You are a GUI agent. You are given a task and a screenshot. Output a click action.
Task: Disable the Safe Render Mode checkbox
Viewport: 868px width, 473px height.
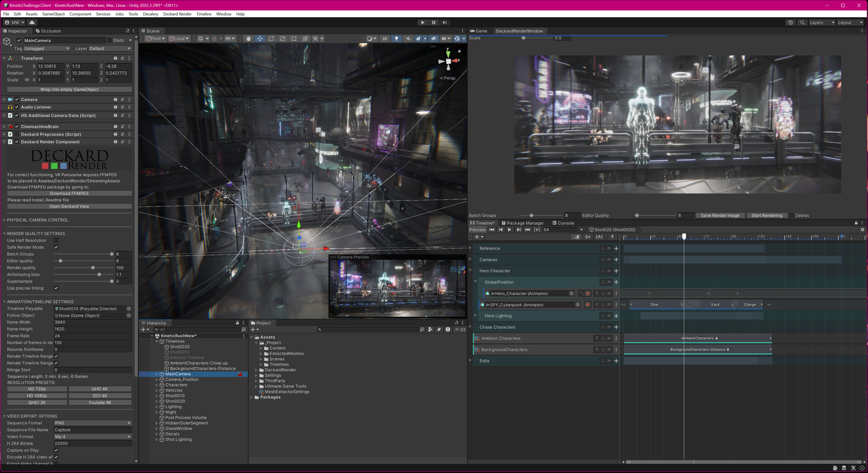click(x=56, y=247)
